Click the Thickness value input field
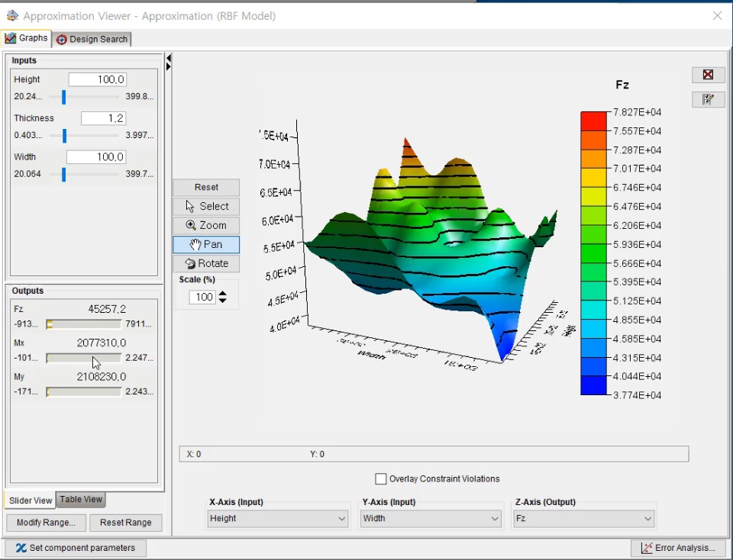 tap(103, 118)
